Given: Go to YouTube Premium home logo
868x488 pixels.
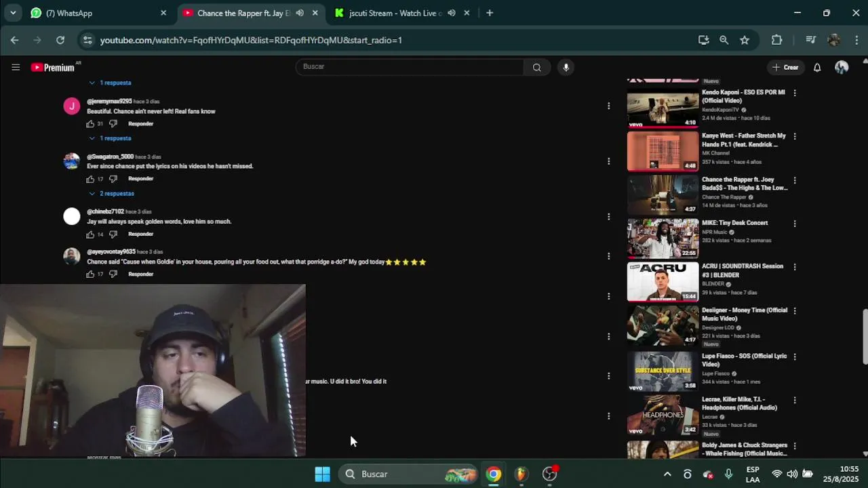Looking at the screenshot, I should click(54, 67).
